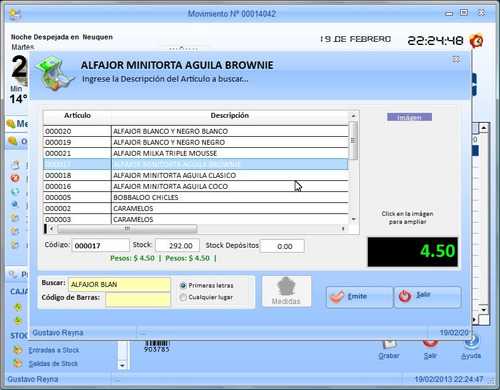The height and width of the screenshot is (390, 500).
Task: Click the Código field showing 000017
Action: pyautogui.click(x=100, y=246)
